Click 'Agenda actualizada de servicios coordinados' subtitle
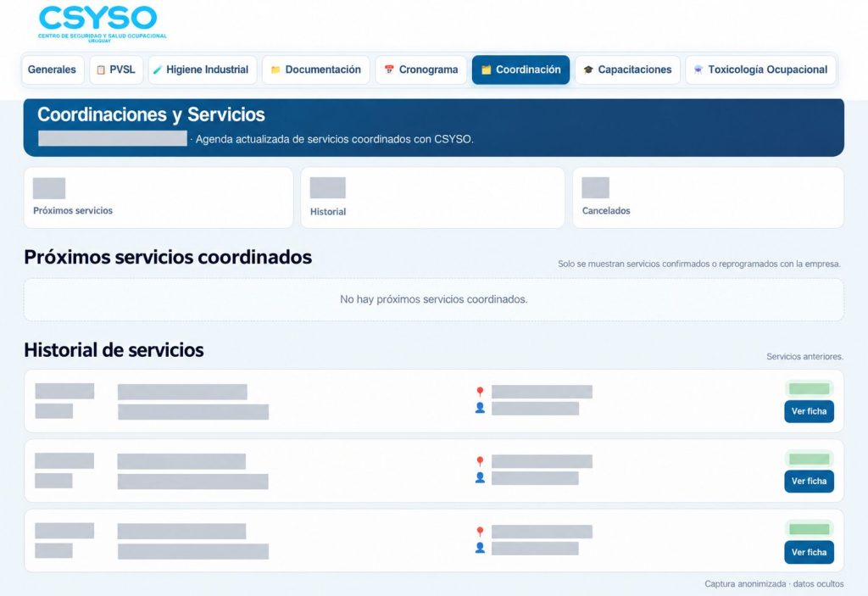868x596 pixels. (x=334, y=140)
